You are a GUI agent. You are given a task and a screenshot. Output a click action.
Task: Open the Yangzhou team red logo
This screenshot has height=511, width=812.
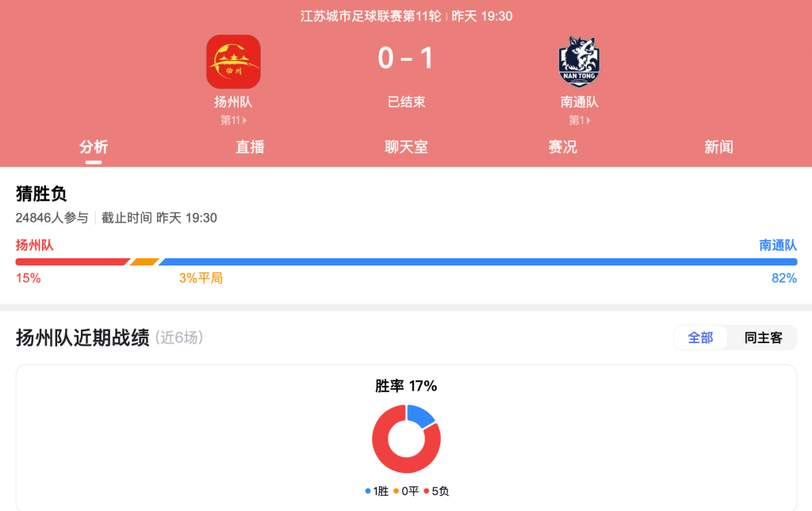point(234,62)
